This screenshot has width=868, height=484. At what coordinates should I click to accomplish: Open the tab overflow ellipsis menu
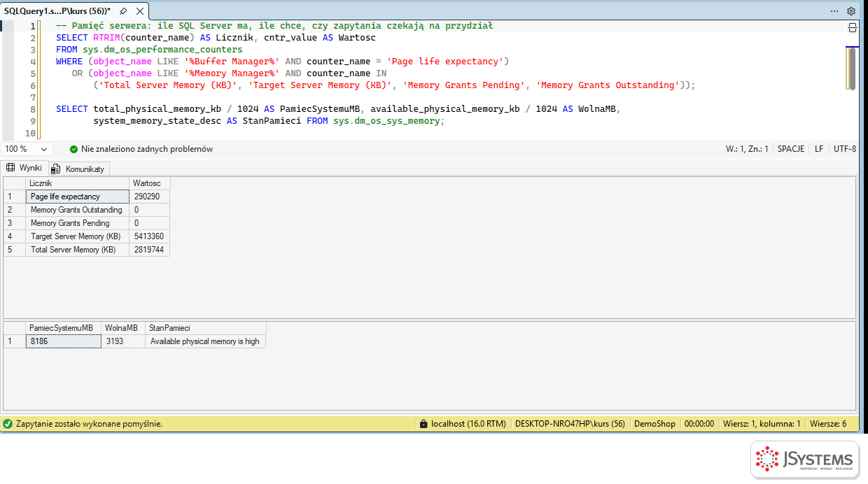(x=834, y=11)
